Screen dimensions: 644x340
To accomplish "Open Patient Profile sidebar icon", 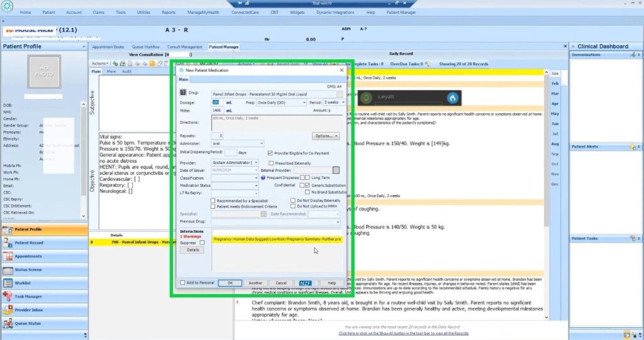I will [x=8, y=229].
